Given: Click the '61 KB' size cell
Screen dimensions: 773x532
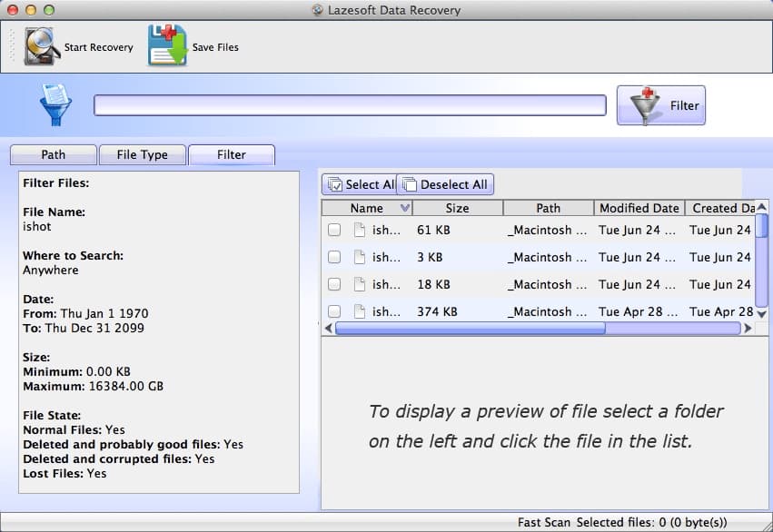Looking at the screenshot, I should click(x=433, y=230).
